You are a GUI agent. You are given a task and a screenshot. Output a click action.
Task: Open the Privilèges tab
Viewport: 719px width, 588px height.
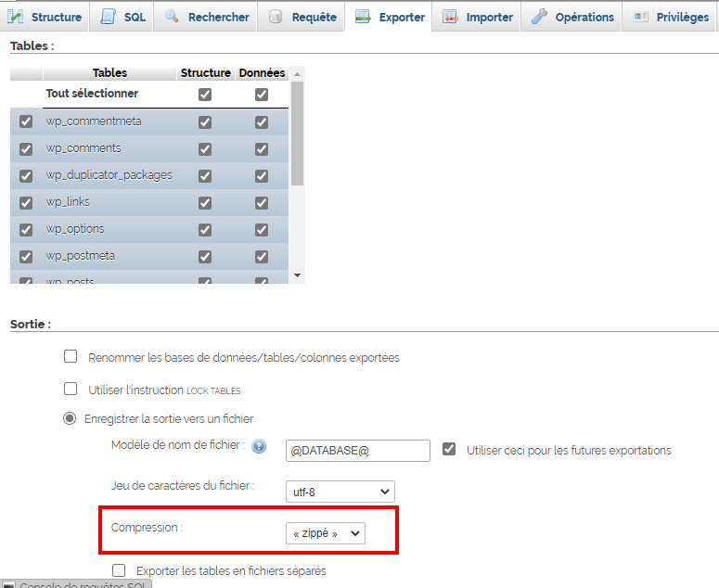click(x=671, y=17)
